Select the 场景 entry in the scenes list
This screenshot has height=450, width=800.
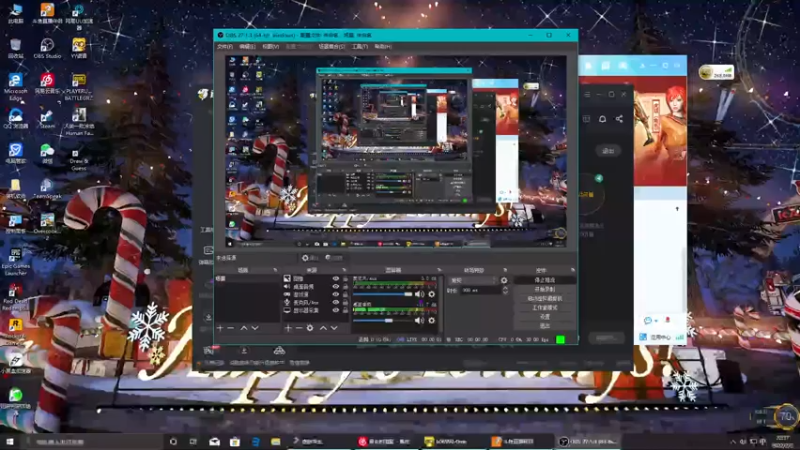click(247, 279)
